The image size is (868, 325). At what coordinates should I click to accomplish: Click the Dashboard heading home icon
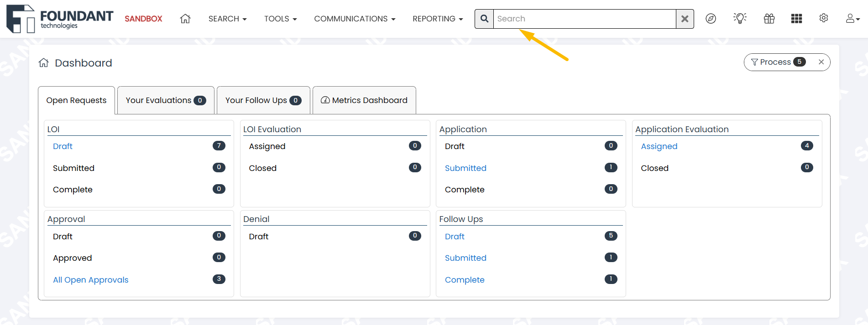[x=43, y=62]
